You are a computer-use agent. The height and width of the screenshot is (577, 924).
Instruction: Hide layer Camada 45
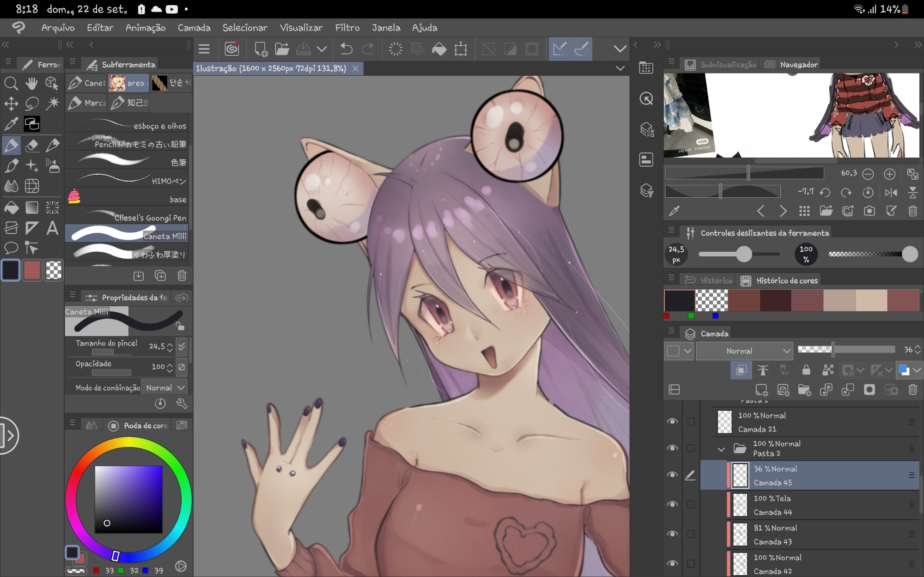[x=672, y=475]
